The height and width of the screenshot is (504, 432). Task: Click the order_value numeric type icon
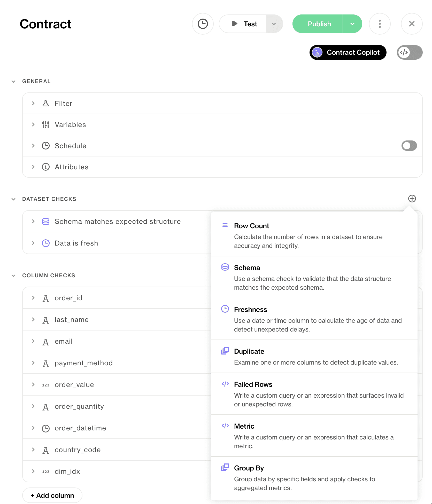(46, 385)
